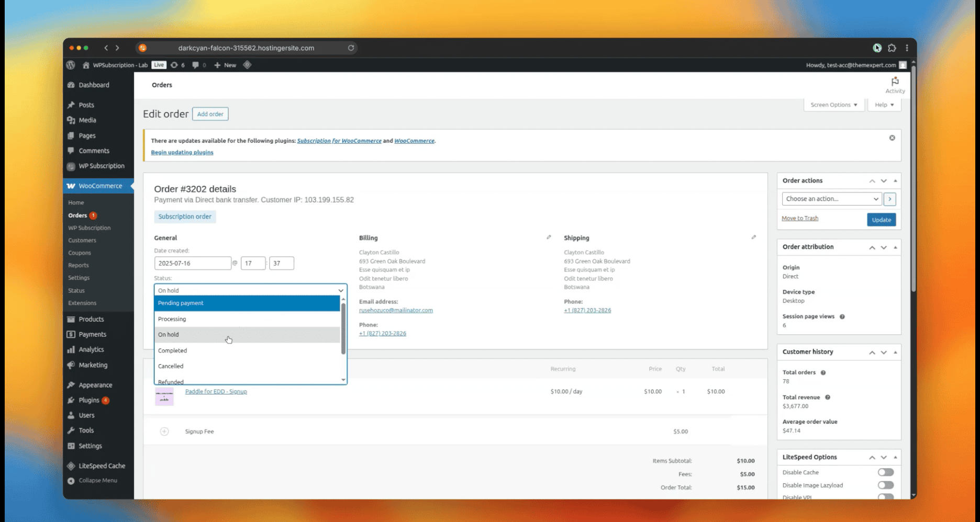Open Orders submenu item with badge
The height and width of the screenshot is (522, 980).
pos(82,215)
